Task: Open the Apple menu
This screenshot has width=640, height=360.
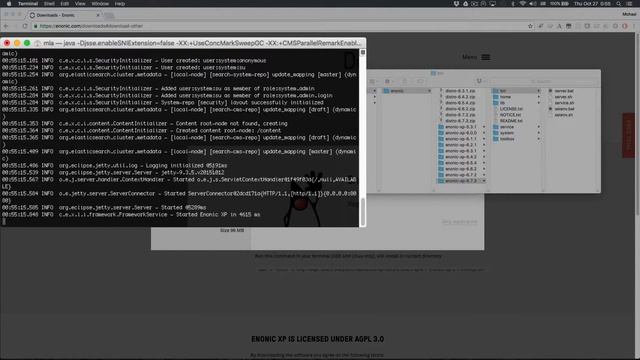Action: (x=9, y=4)
